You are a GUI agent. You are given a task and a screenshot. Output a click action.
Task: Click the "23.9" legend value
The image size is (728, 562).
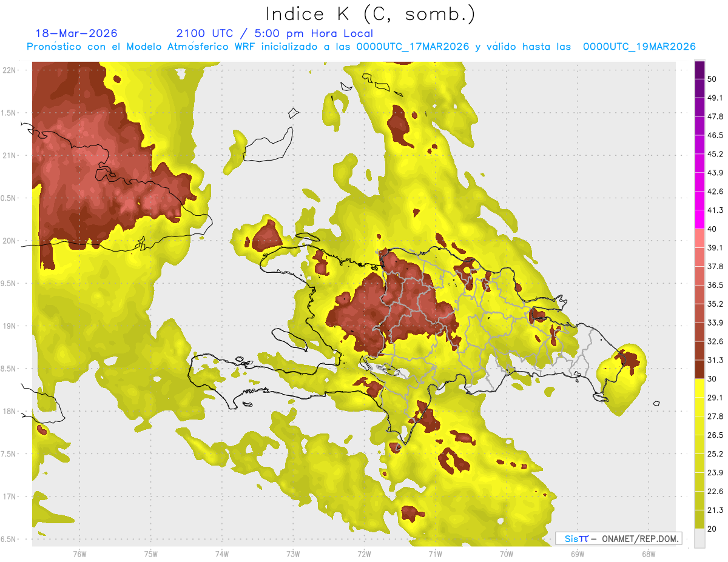click(715, 473)
